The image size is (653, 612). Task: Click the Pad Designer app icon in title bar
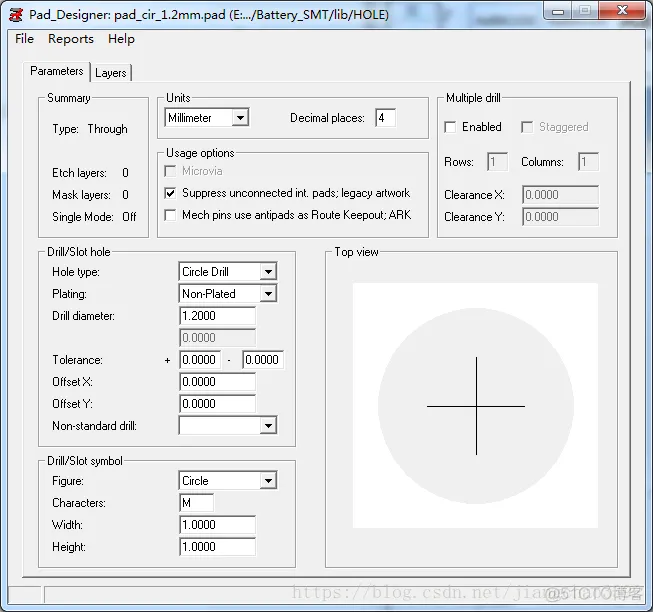pyautogui.click(x=16, y=15)
